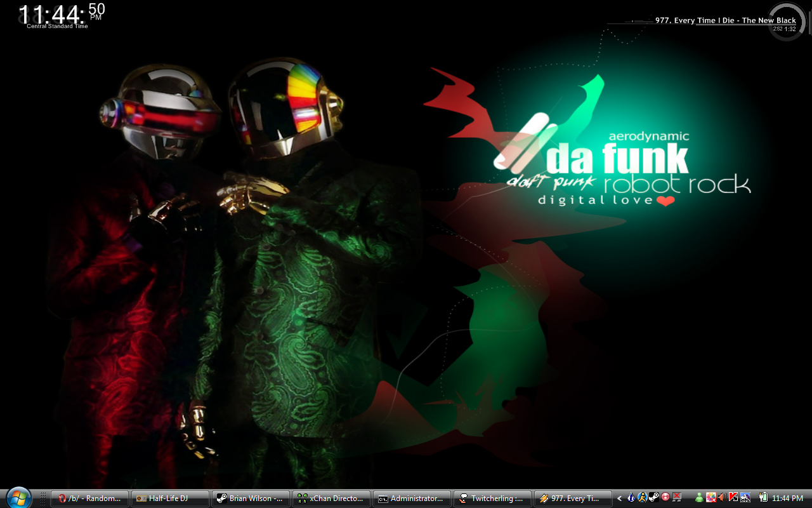
Task: Open the Kaspersky red K tray icon
Action: 733,497
